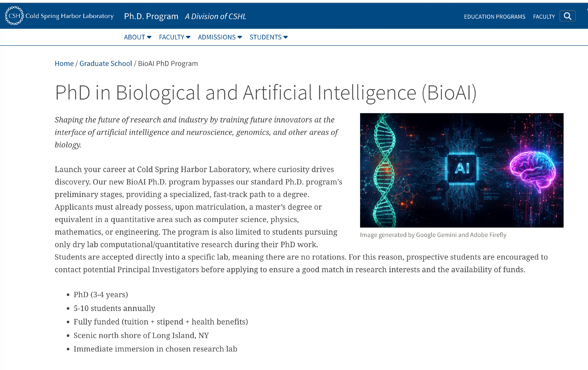This screenshot has width=588, height=370.
Task: Click the BioAI PhD Program breadcrumb text
Action: 168,64
